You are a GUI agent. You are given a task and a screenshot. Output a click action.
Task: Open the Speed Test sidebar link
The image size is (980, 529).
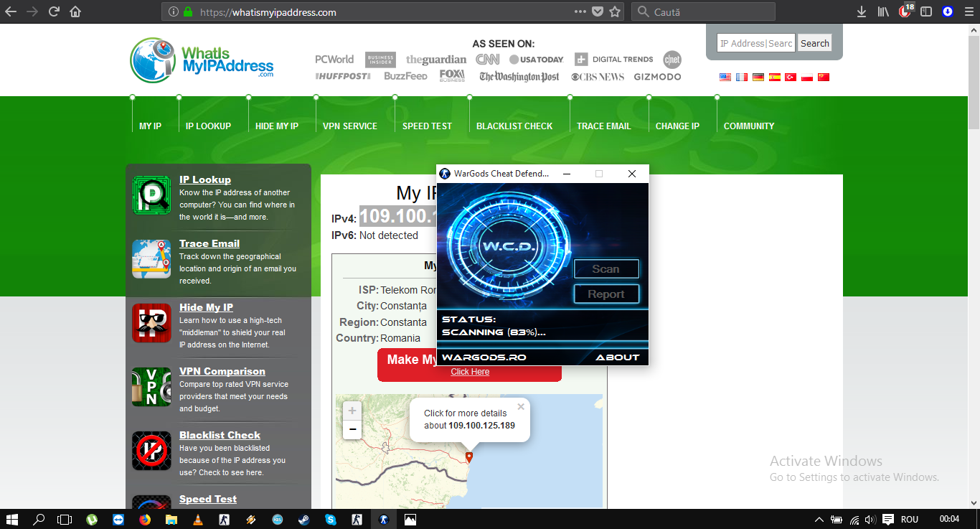point(208,499)
